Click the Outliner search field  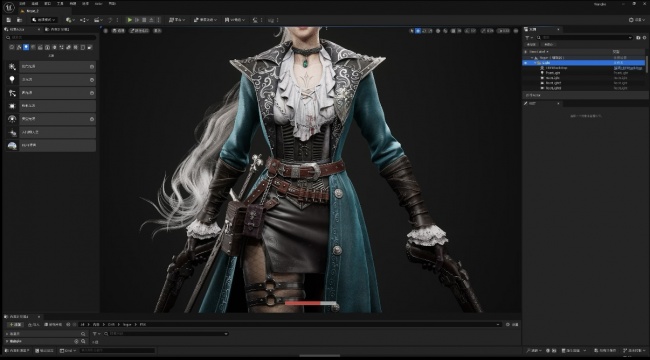585,37
